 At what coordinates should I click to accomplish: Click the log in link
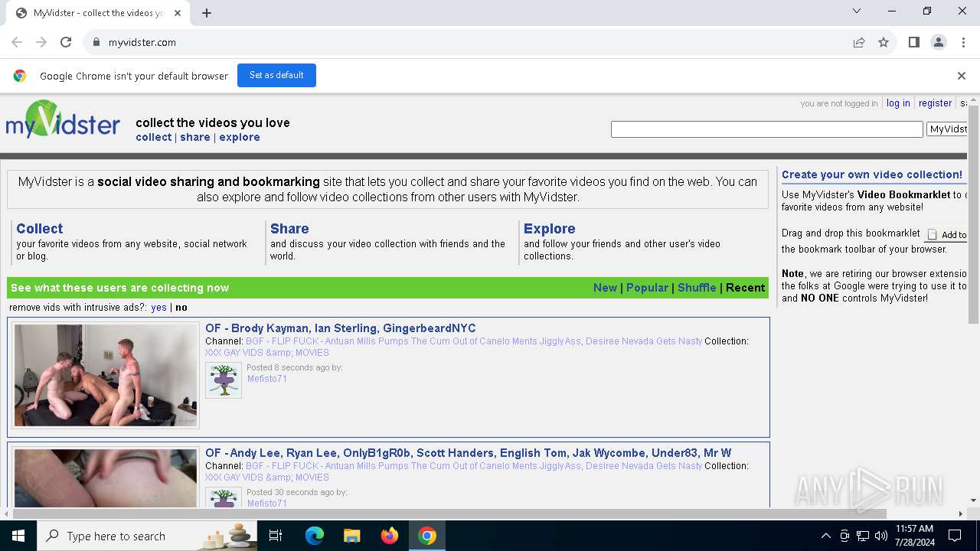[898, 103]
